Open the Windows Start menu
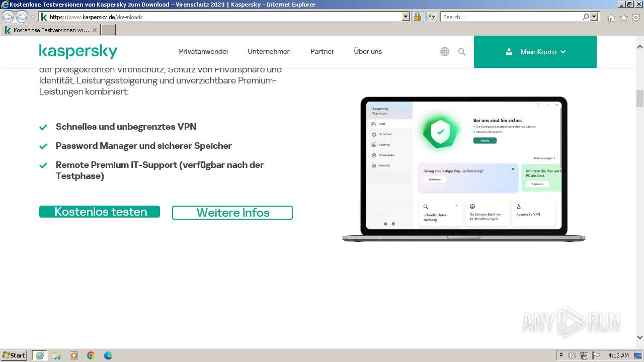 tap(14, 355)
